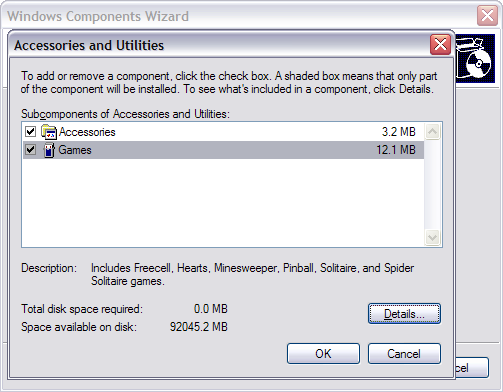Screen dimensions: 503x392
Task: Select the Games list row
Action: pyautogui.click(x=223, y=150)
